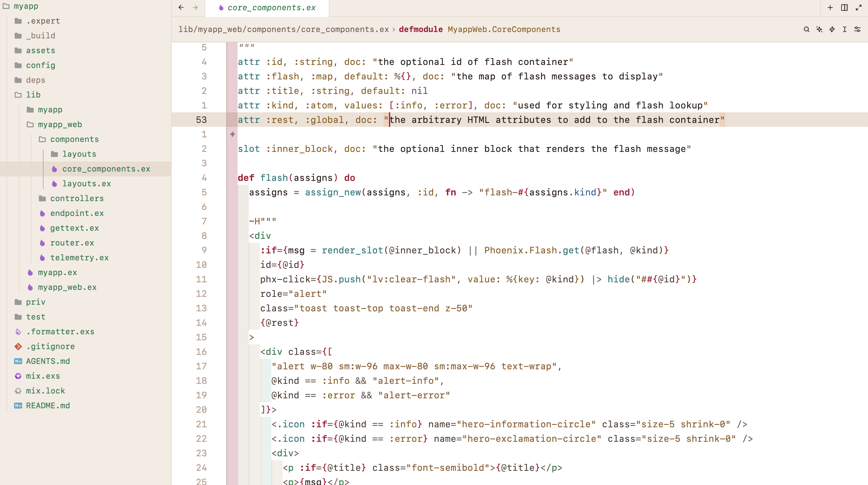Click the defmodule MyappWeb.CoreComponents breadcrumb
This screenshot has height=485, width=868.
point(480,29)
